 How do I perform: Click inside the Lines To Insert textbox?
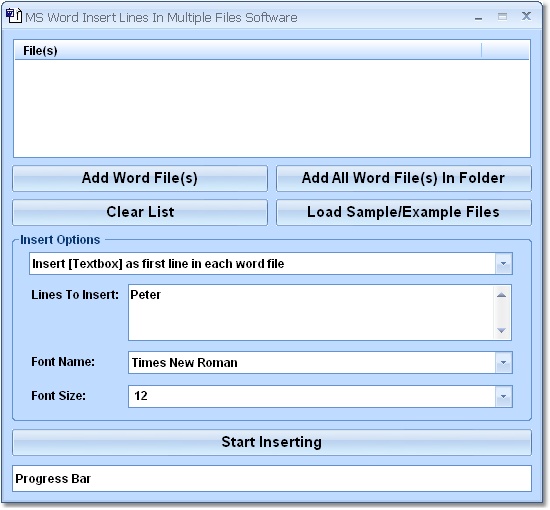click(x=311, y=313)
